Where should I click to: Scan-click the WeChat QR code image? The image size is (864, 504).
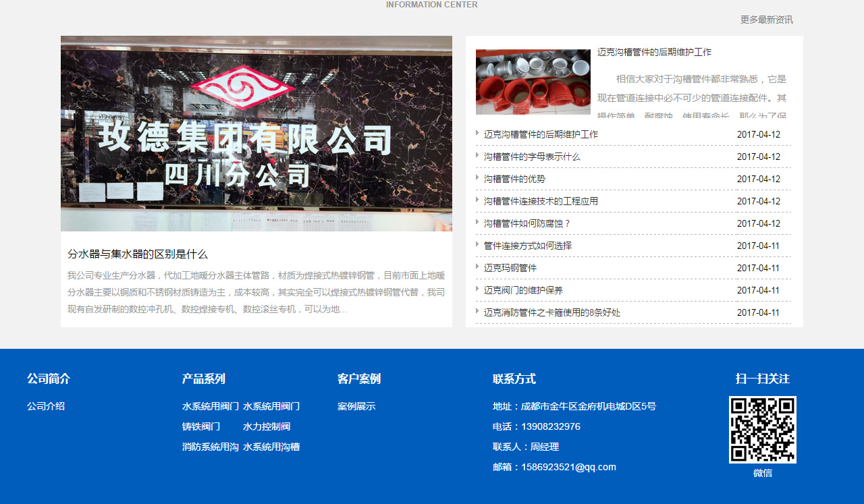[x=762, y=430]
